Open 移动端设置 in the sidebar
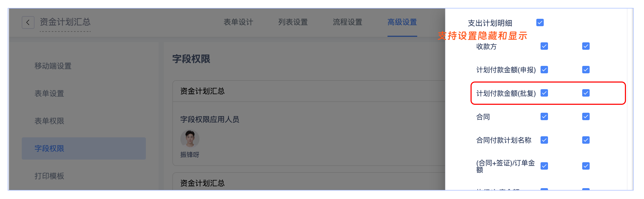Image resolution: width=644 pixels, height=199 pixels. 53,66
